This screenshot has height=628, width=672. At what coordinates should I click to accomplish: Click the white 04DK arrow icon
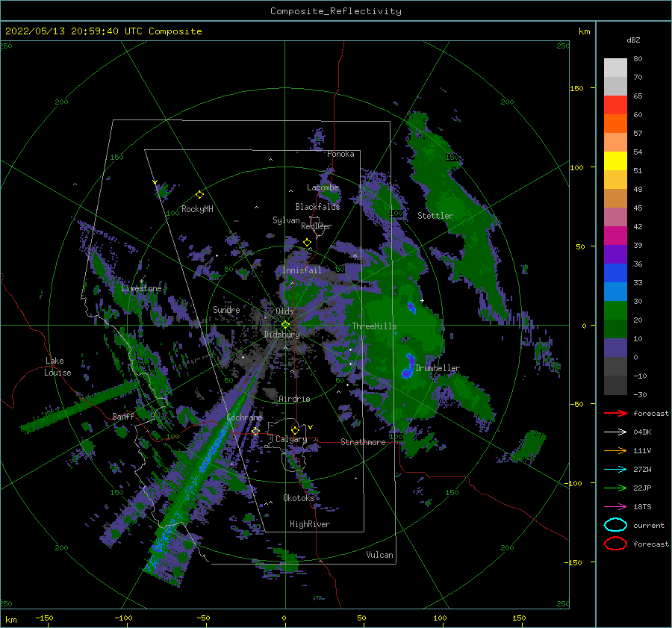[615, 432]
